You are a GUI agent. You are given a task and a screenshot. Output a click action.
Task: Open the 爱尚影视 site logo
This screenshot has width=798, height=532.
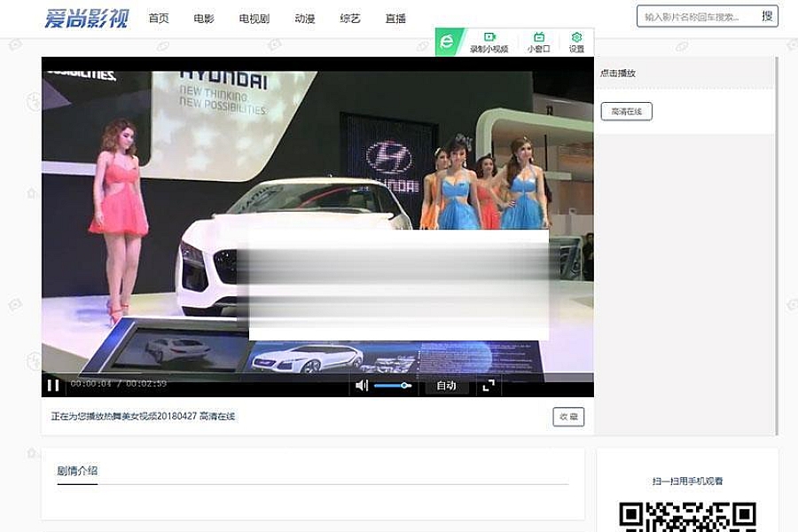[x=86, y=19]
